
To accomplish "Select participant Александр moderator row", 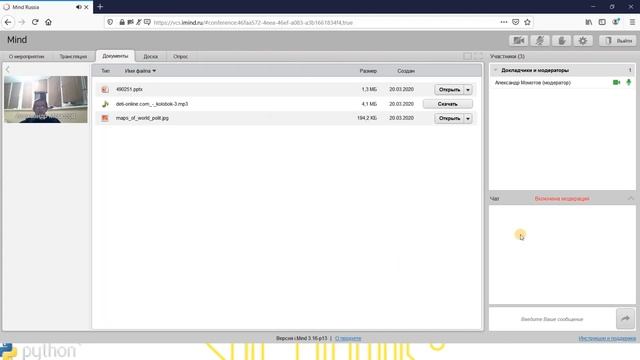I will [562, 82].
